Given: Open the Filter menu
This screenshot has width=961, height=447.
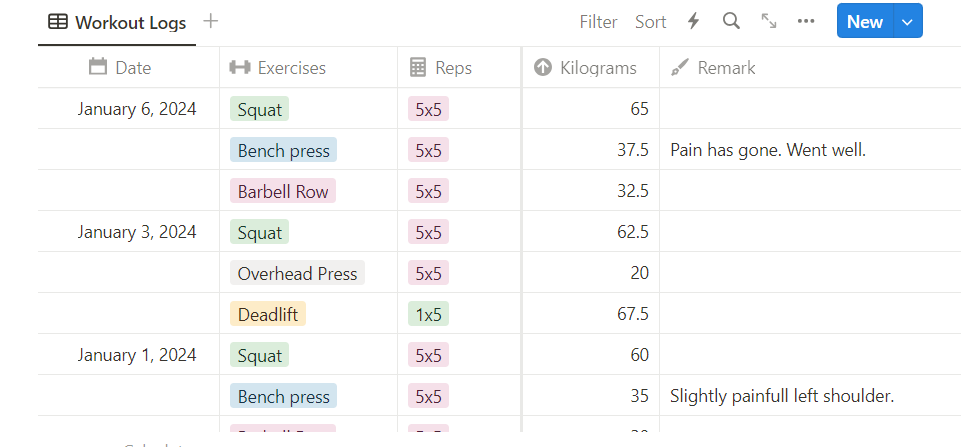Looking at the screenshot, I should click(x=598, y=21).
